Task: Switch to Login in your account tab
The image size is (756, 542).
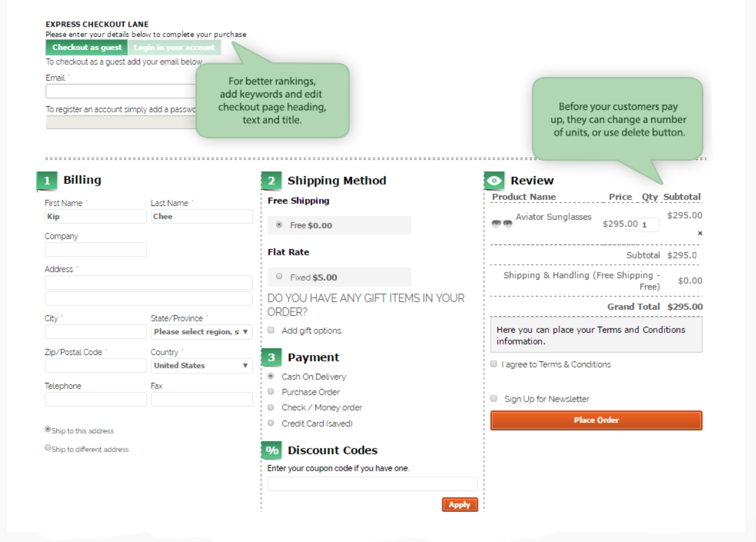Action: pos(174,47)
